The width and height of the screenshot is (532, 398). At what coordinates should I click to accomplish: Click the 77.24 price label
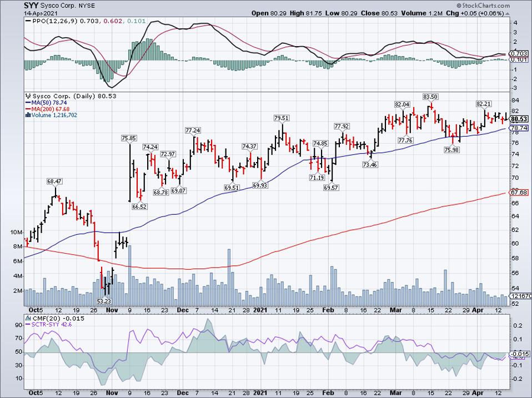pyautogui.click(x=193, y=130)
